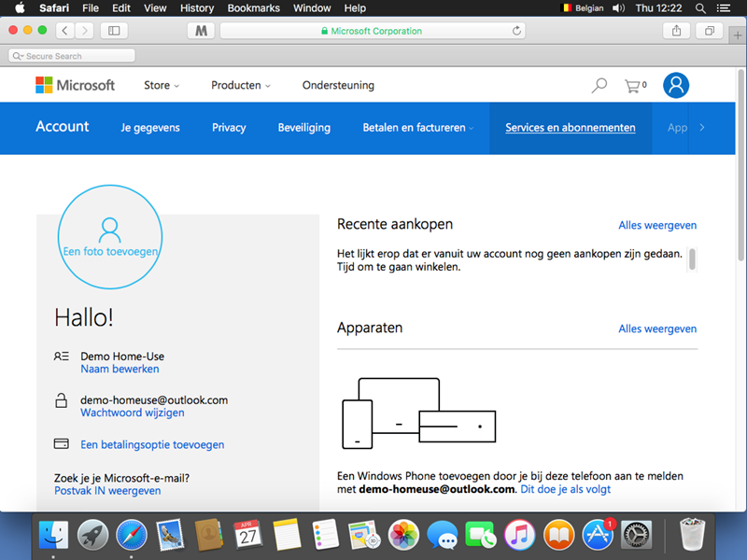
Task: Open Messages in the Dock
Action: [443, 534]
